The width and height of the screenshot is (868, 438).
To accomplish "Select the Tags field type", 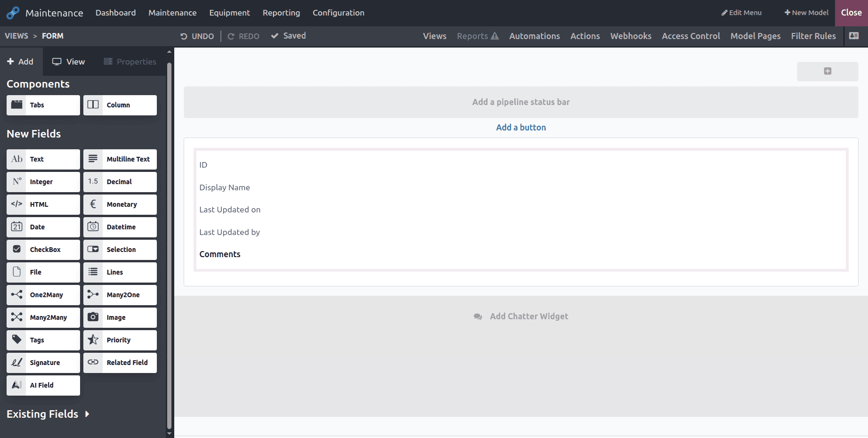I will click(x=43, y=340).
